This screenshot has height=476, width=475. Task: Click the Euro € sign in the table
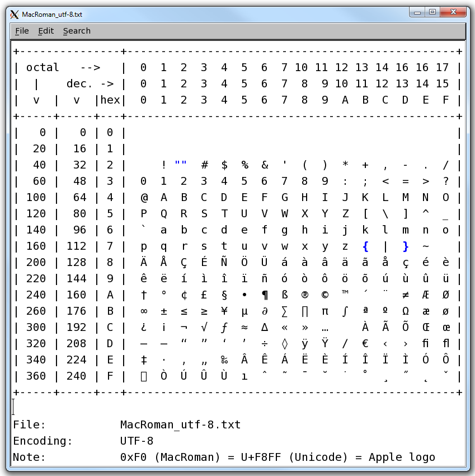point(365,344)
